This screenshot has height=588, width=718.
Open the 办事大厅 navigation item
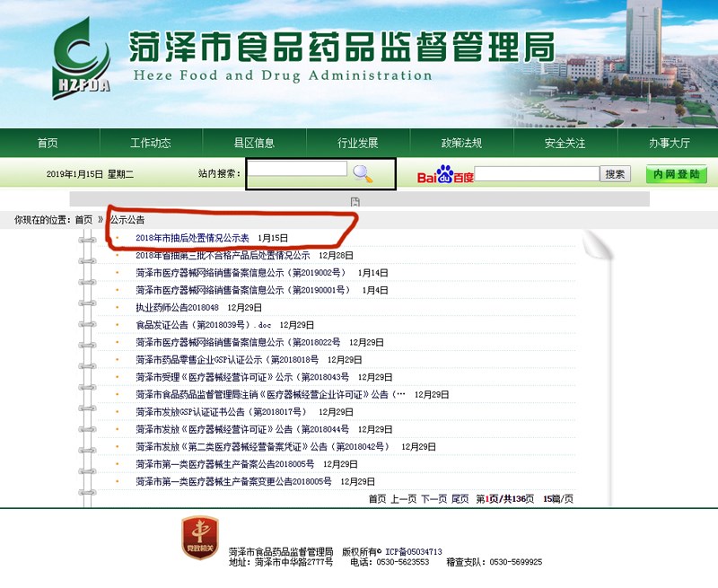click(669, 143)
